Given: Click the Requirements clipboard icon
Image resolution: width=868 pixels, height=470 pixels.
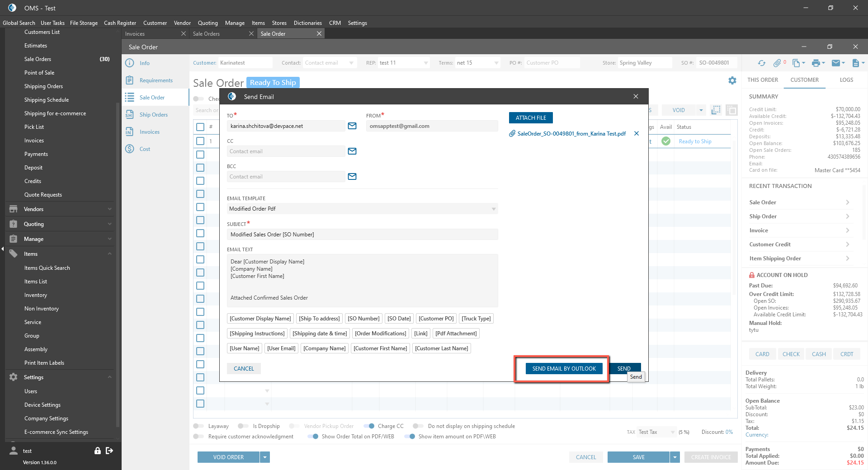Looking at the screenshot, I should click(x=130, y=80).
